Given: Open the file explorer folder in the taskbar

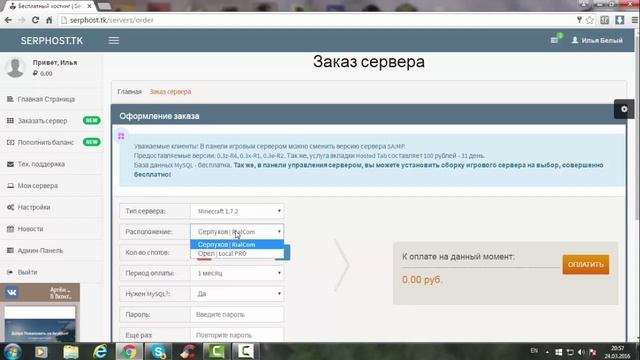Looking at the screenshot, I should pyautogui.click(x=71, y=352).
